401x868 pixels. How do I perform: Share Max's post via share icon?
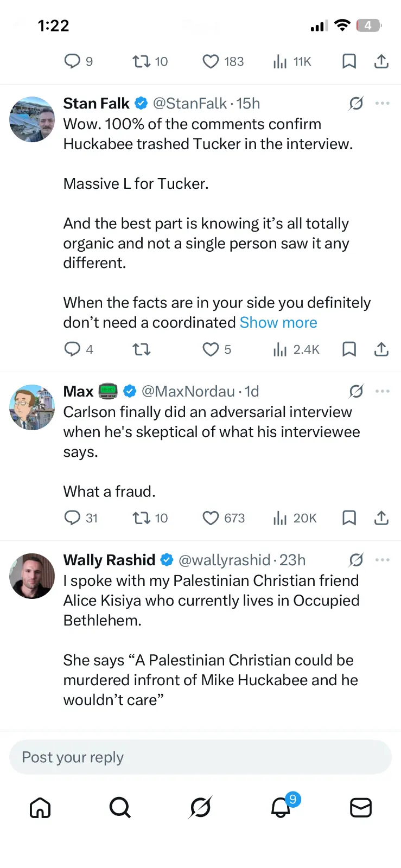(381, 518)
